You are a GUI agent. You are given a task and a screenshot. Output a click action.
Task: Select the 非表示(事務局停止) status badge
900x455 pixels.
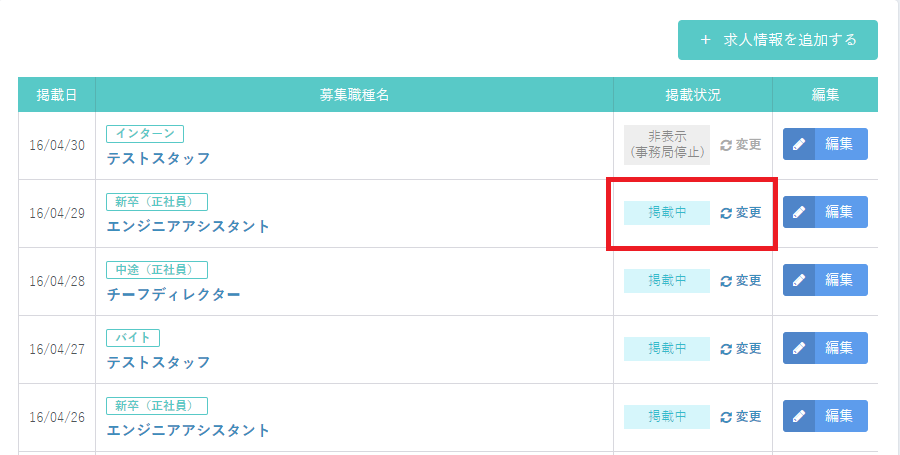667,145
